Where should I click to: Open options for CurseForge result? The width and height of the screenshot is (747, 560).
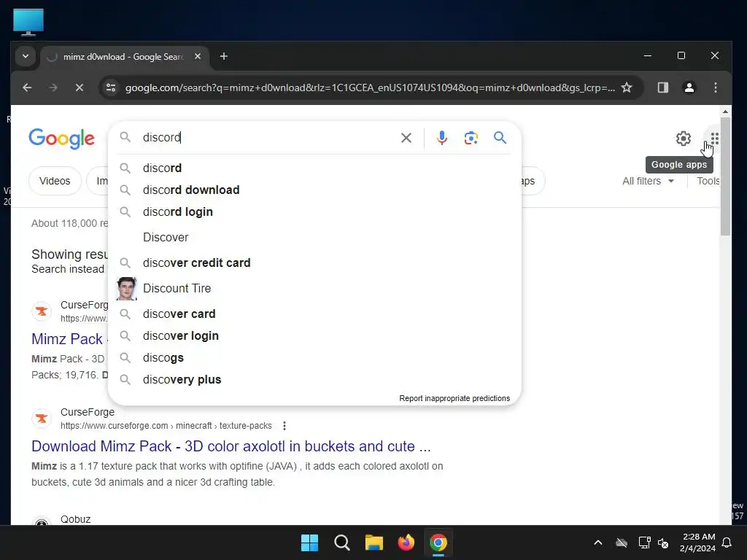tap(285, 426)
